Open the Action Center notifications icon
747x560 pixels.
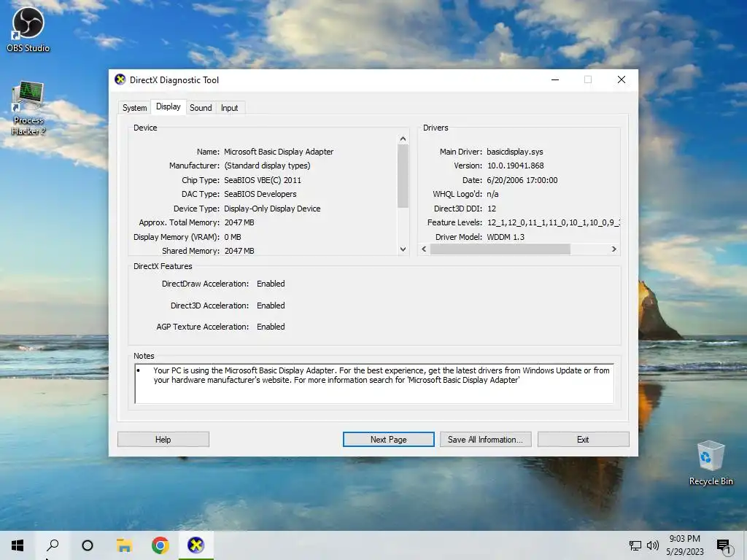click(x=724, y=546)
